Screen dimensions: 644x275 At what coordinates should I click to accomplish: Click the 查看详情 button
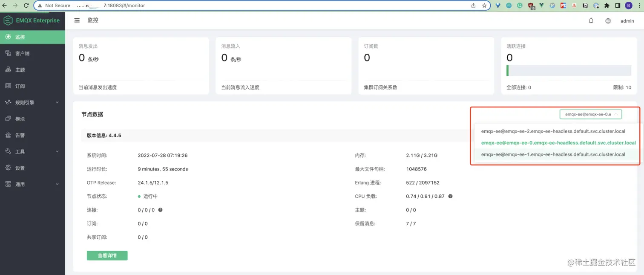(107, 255)
